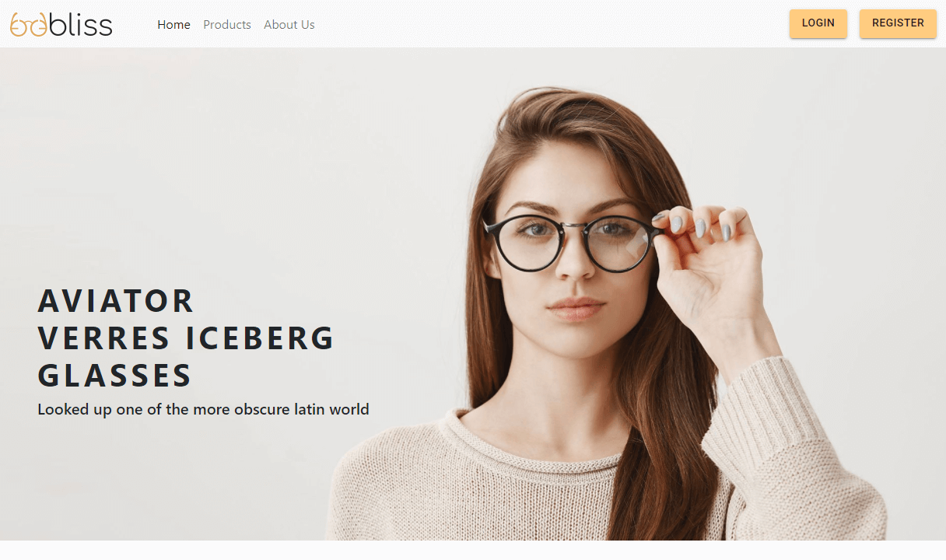Open the About Us page

[289, 25]
